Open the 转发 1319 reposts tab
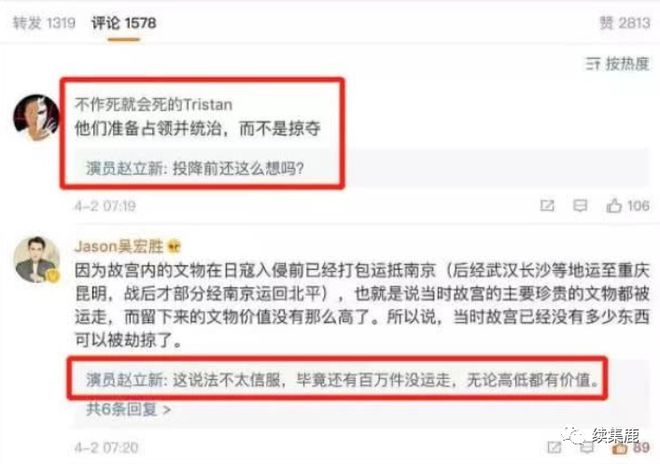This screenshot has width=660, height=464. (44, 23)
